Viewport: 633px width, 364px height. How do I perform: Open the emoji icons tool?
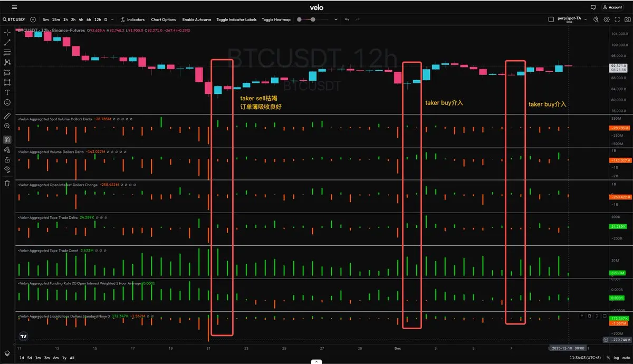(x=7, y=102)
